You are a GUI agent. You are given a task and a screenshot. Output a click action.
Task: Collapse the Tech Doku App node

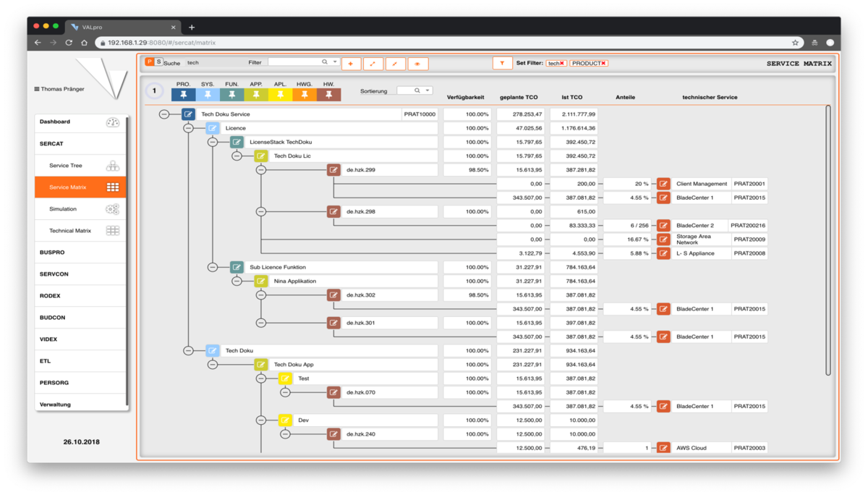[x=213, y=365]
